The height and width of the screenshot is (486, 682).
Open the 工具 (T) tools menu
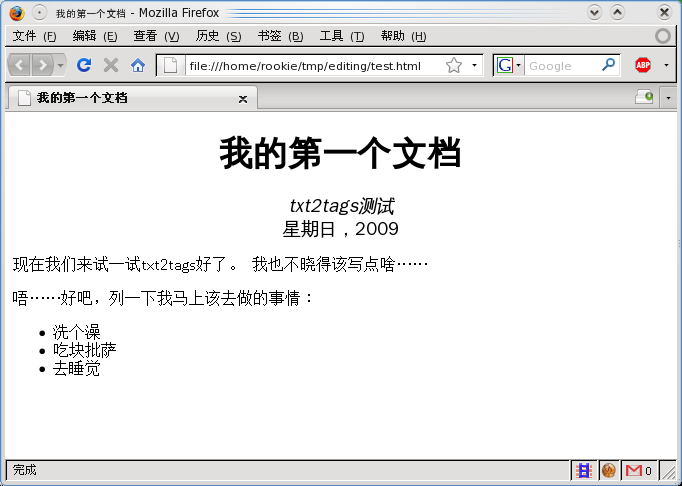pyautogui.click(x=342, y=36)
